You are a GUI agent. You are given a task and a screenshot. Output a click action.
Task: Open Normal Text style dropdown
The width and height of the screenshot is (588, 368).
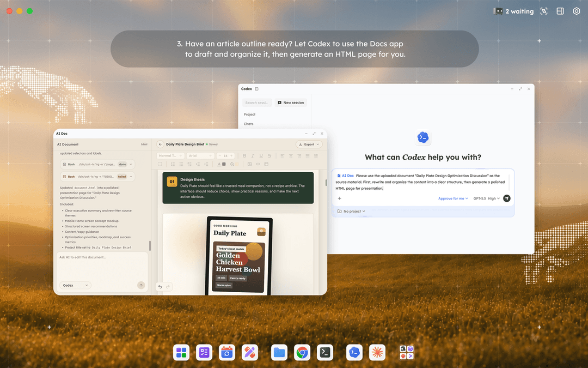click(x=170, y=155)
